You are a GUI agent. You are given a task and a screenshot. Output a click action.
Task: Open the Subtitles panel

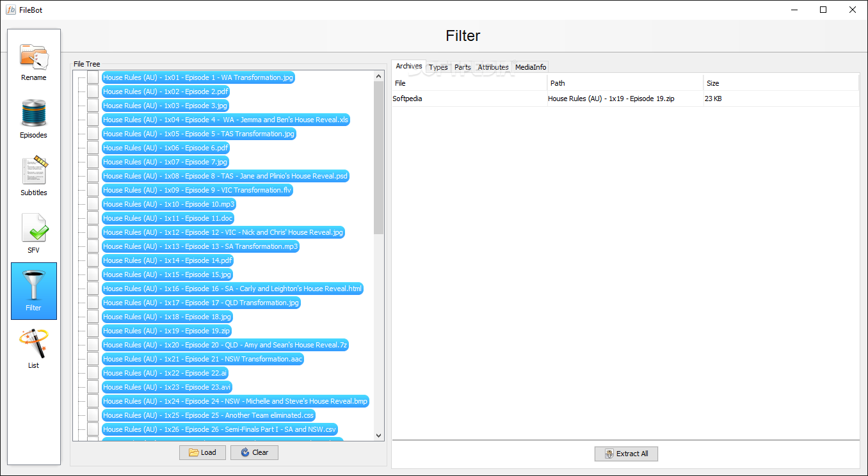click(x=34, y=177)
